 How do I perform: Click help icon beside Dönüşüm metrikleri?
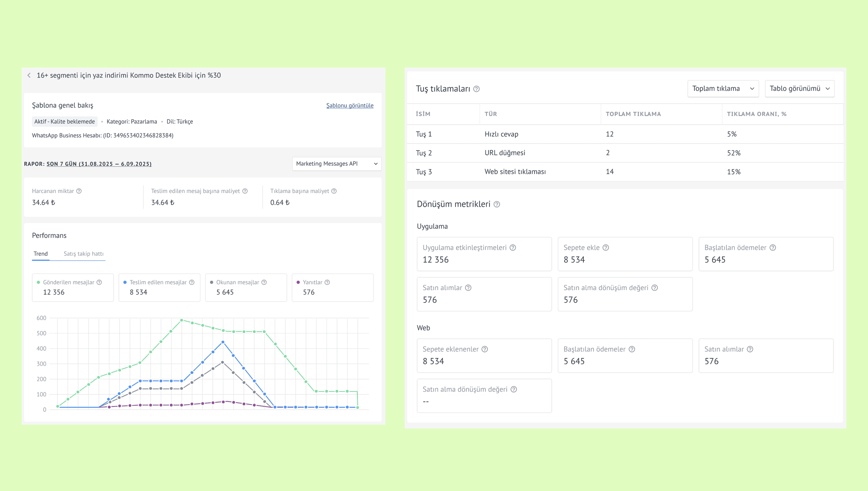pyautogui.click(x=497, y=204)
